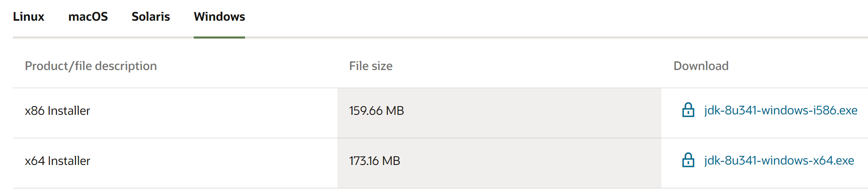Download jdk-8u341-windows-i586.exe
Viewport: 868px width, 189px height.
click(781, 110)
